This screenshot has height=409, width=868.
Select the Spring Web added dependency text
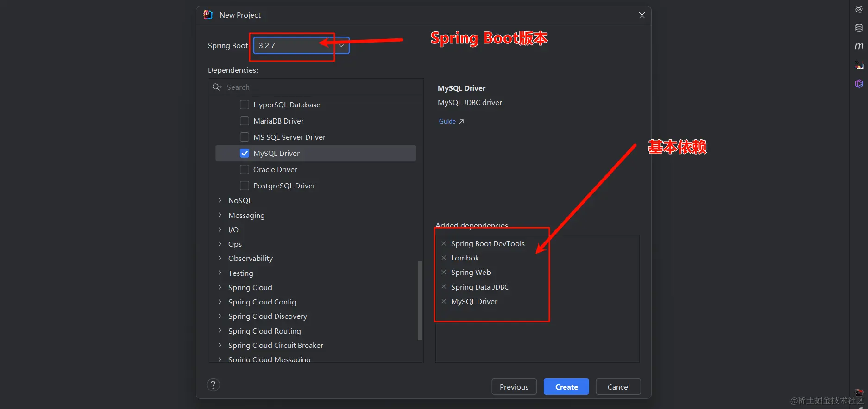coord(471,272)
